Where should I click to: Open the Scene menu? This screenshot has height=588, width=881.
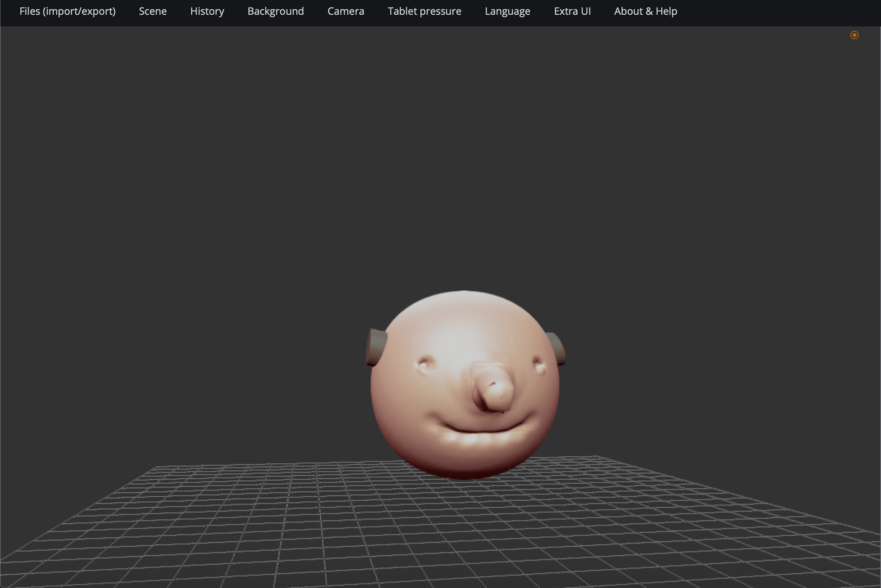point(153,11)
